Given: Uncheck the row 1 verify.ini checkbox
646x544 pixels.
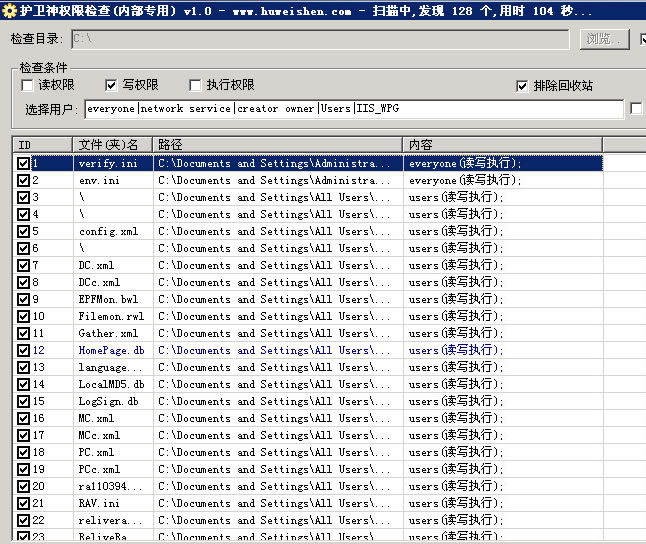Looking at the screenshot, I should click(24, 163).
